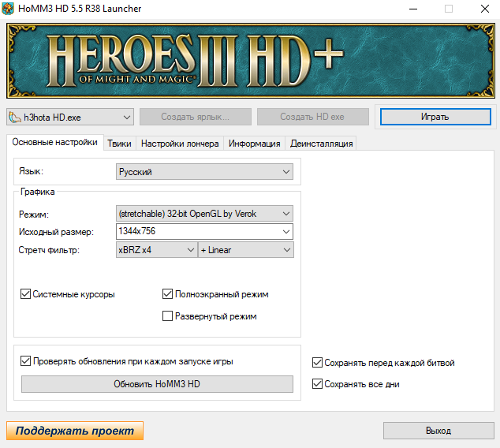The width and height of the screenshot is (500, 448).
Task: Click the Выход button
Action: point(438,431)
